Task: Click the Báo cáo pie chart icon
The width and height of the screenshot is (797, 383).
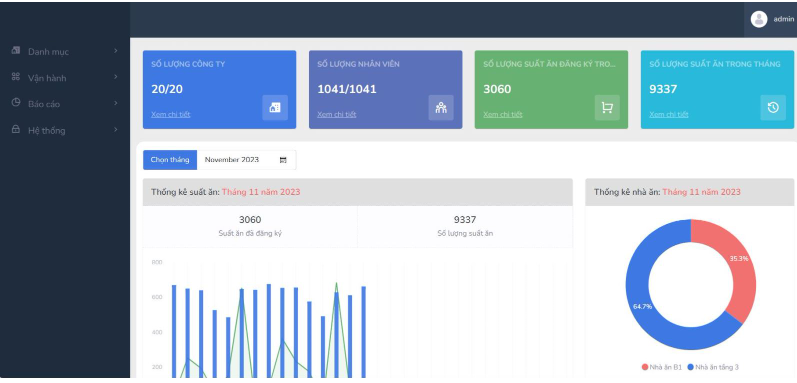Action: [x=16, y=103]
